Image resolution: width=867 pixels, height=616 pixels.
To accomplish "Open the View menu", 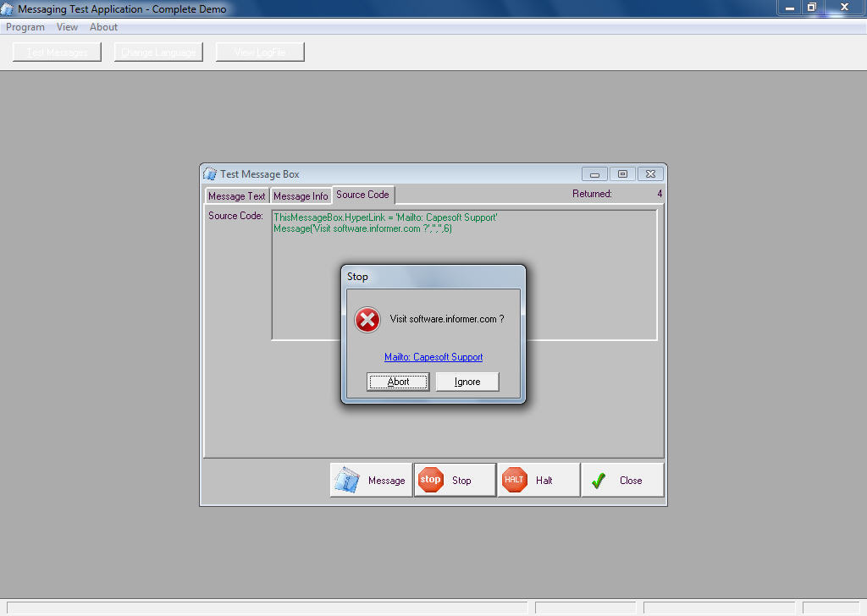I will pos(67,27).
